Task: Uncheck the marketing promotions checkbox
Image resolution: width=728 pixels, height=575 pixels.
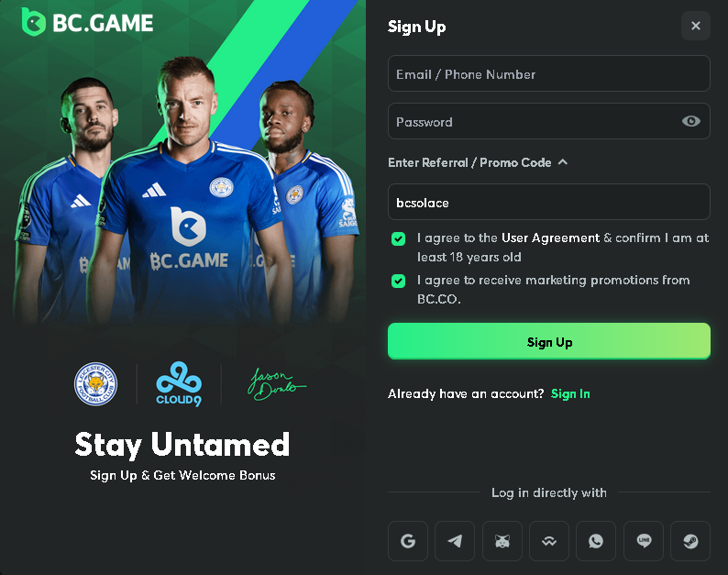Action: point(398,281)
